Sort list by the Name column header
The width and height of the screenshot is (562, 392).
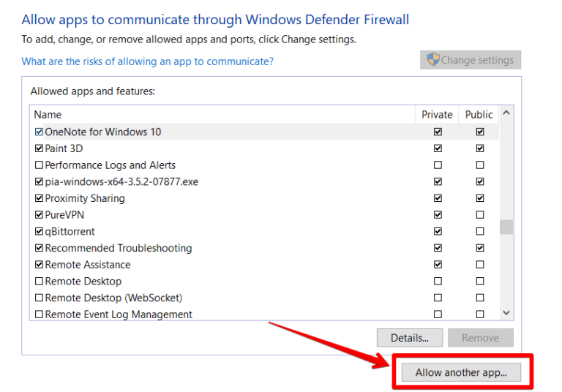(220, 115)
